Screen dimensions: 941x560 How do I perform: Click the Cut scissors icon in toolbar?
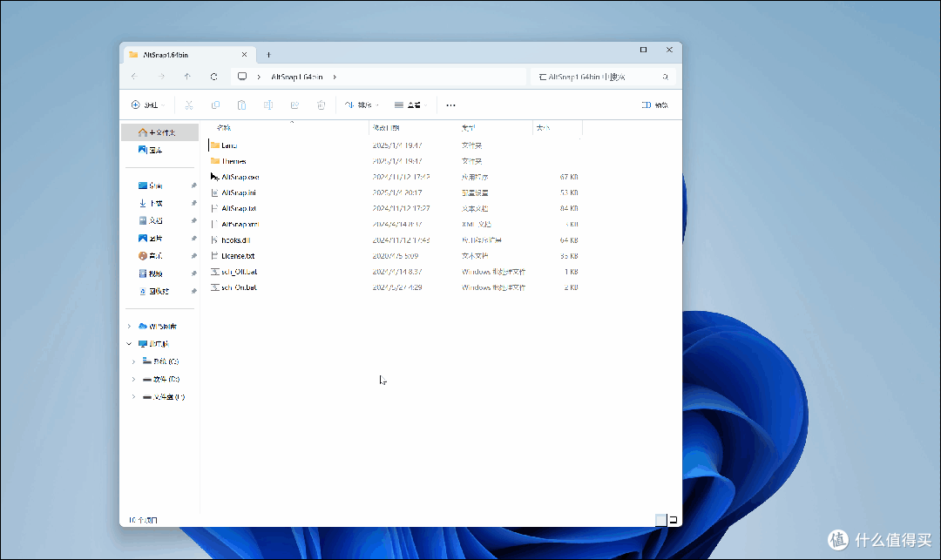tap(189, 105)
